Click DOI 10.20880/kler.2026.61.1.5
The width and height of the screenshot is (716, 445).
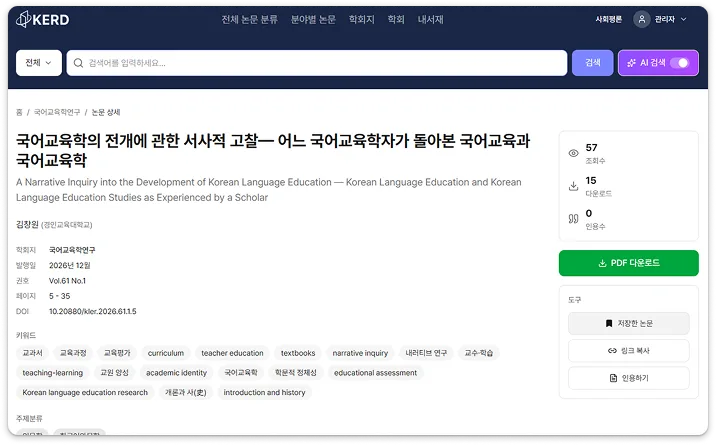point(93,312)
